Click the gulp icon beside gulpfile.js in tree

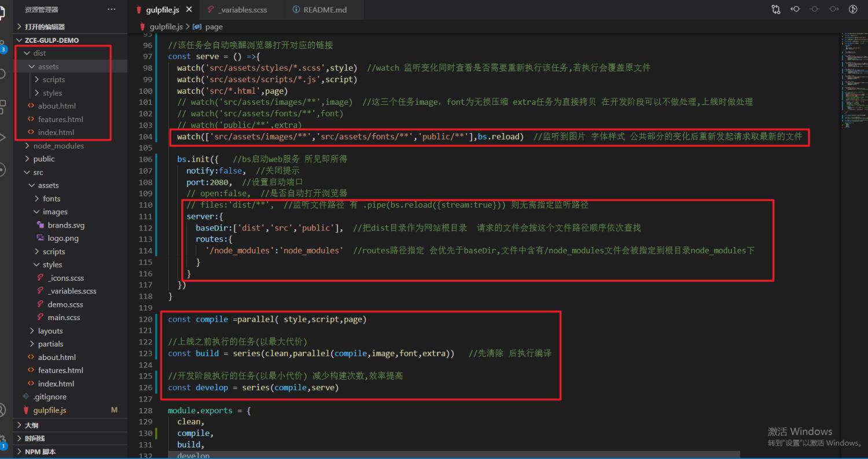tap(26, 410)
